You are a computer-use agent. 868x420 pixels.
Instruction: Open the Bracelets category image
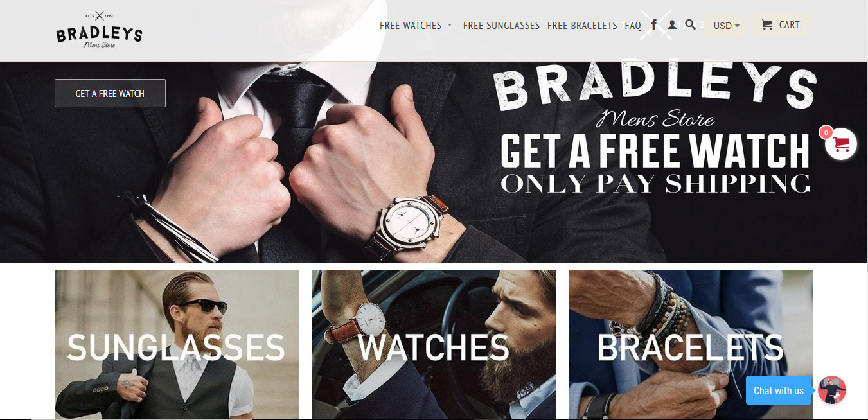click(x=691, y=345)
